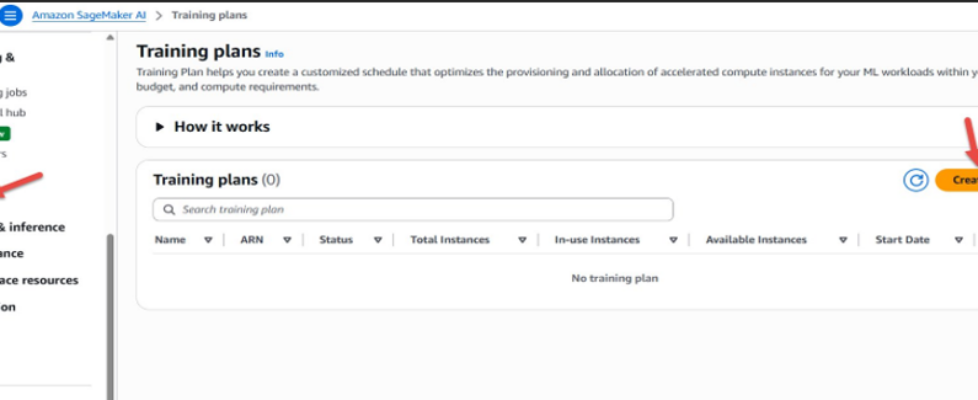Click the Amazon SageMaker AI breadcrumb
The width and height of the screenshot is (978, 400).
tap(88, 15)
